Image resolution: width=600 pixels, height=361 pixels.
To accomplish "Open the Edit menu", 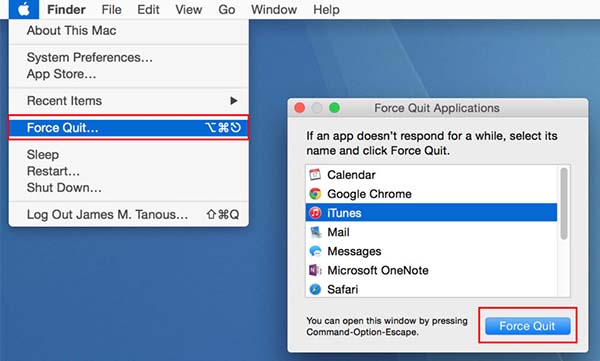I will point(148,9).
